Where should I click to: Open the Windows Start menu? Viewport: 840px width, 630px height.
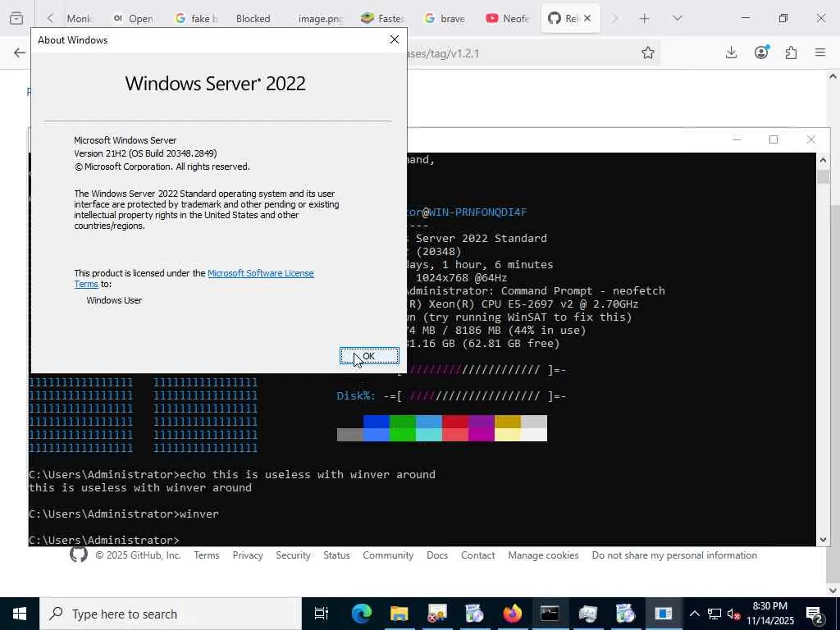20,614
